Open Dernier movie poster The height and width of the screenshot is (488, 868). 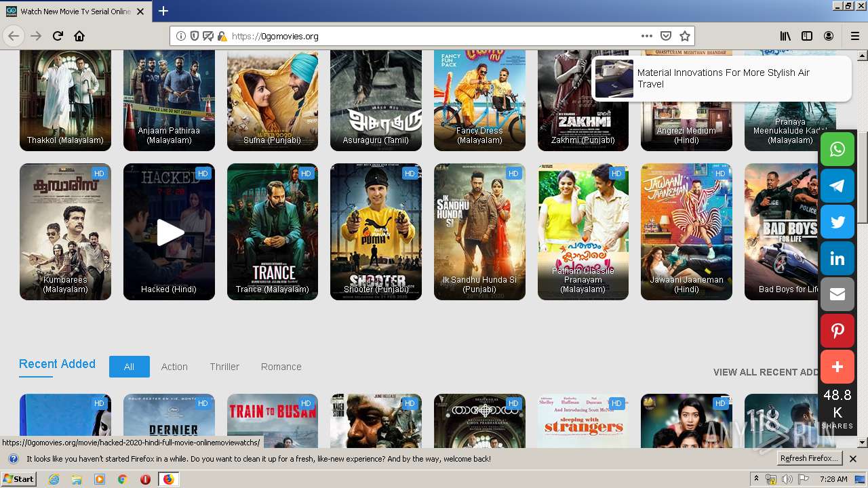[169, 421]
